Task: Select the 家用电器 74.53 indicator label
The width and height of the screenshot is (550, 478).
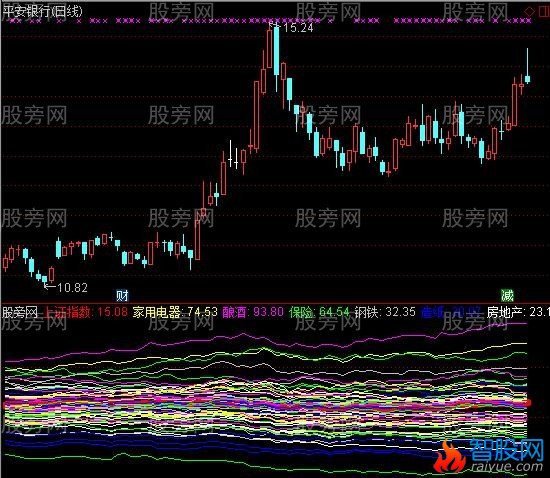Action: point(175,311)
